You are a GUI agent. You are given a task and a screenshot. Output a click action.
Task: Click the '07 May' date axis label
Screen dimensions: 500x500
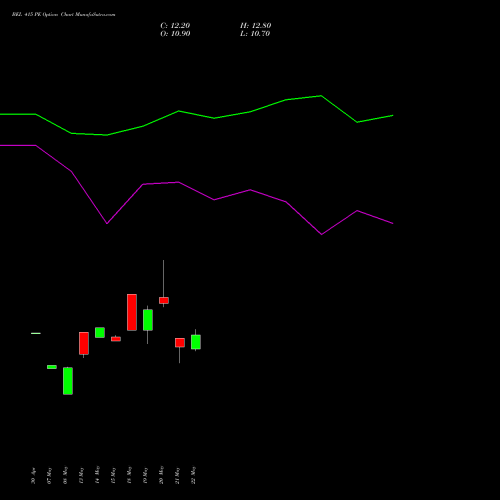(x=49, y=476)
